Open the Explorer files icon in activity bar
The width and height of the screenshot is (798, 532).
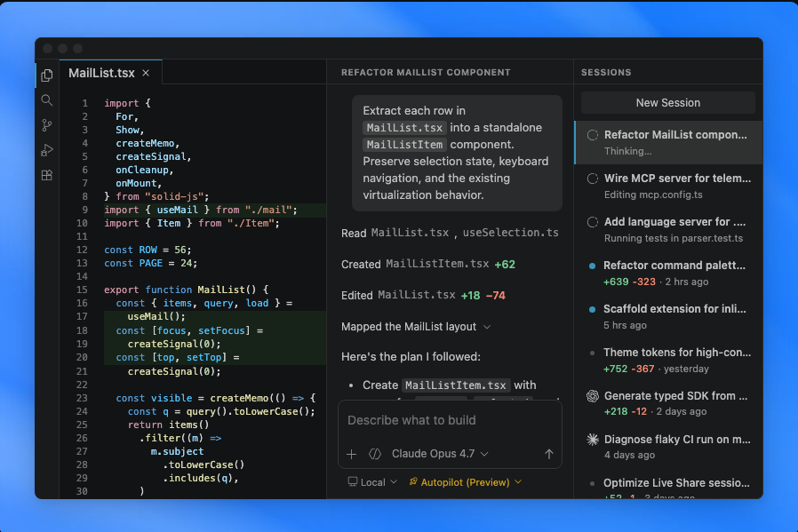click(47, 75)
